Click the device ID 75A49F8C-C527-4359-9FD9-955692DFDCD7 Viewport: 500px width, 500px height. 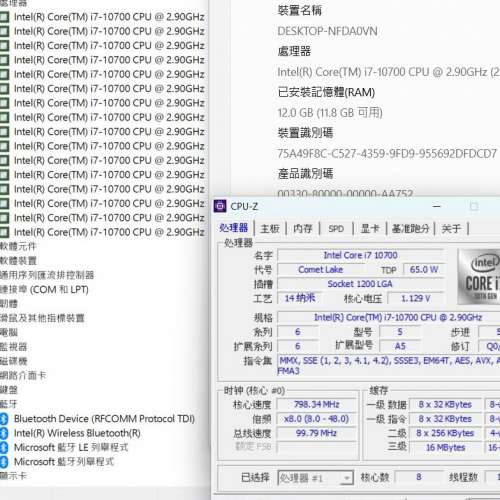coord(387,153)
